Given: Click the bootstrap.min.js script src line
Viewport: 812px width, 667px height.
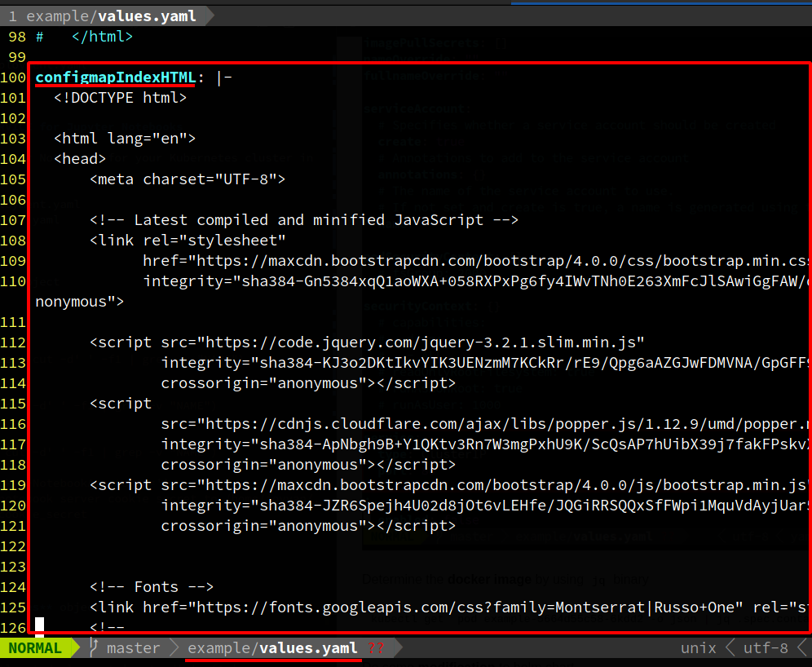Looking at the screenshot, I should (450, 485).
